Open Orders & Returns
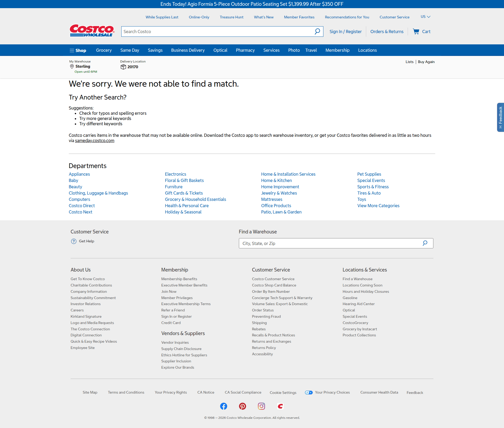The image size is (504, 428). pyautogui.click(x=387, y=32)
